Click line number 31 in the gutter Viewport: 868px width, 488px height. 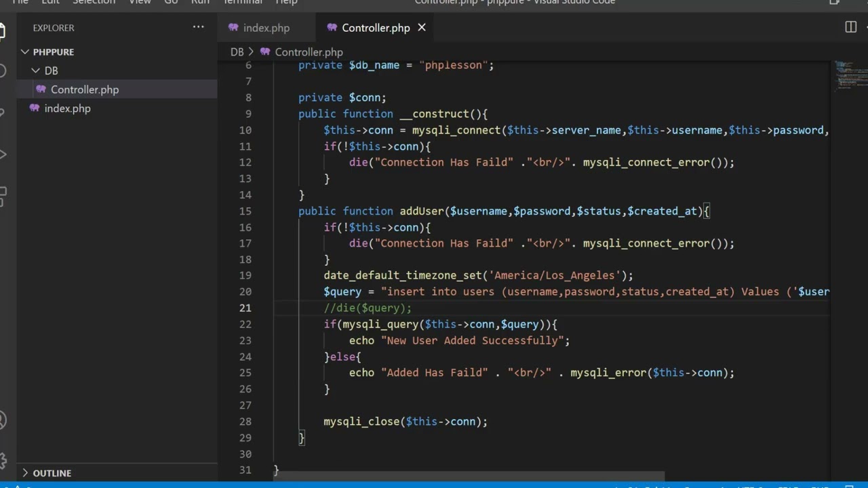[x=245, y=470]
